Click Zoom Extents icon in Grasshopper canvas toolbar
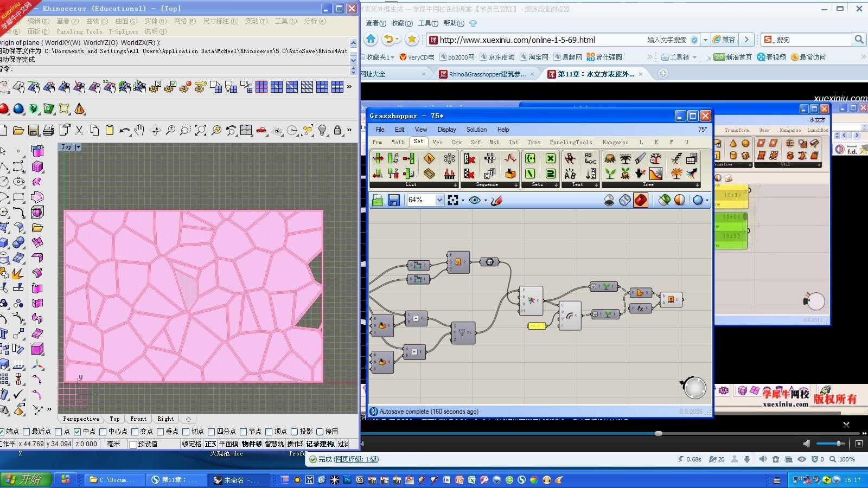868x488 pixels. pyautogui.click(x=453, y=200)
